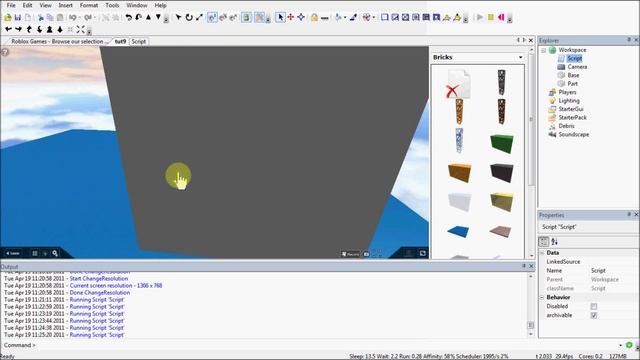Click the Output panel scrollbar
Viewport: 640px width, 360px height.
531,305
